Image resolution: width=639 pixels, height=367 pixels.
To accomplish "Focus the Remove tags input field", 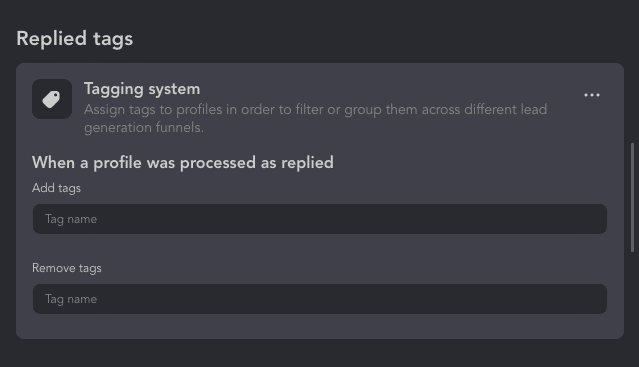I will click(320, 299).
